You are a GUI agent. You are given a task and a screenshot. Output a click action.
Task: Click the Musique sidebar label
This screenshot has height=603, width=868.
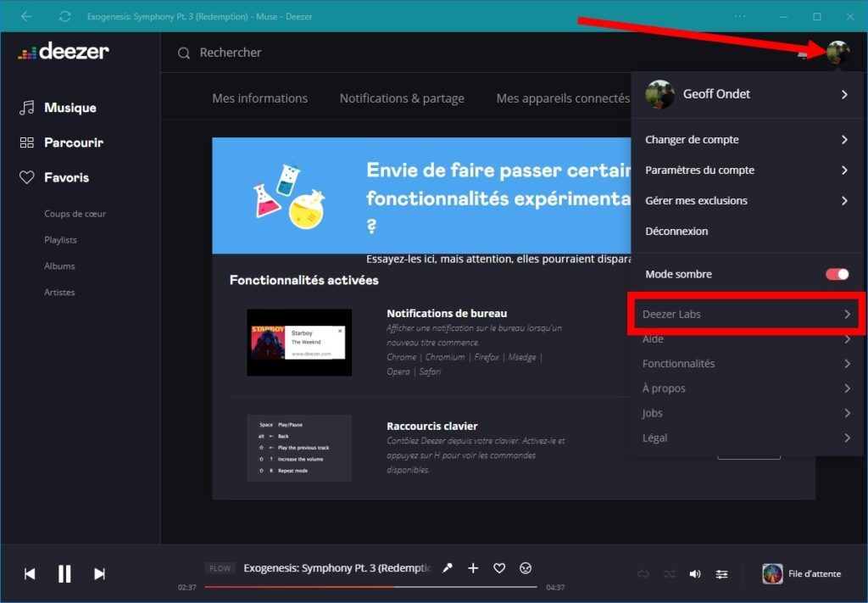[x=70, y=108]
